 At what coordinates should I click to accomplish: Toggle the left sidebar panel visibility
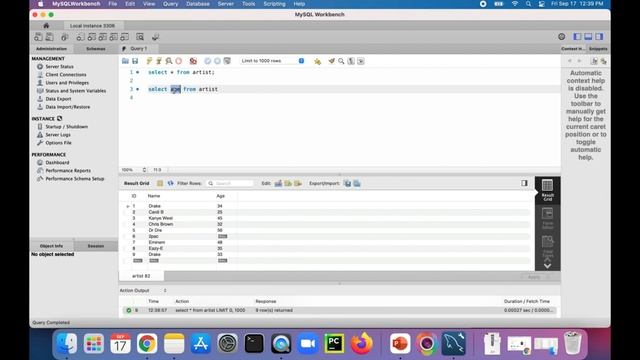coord(577,37)
